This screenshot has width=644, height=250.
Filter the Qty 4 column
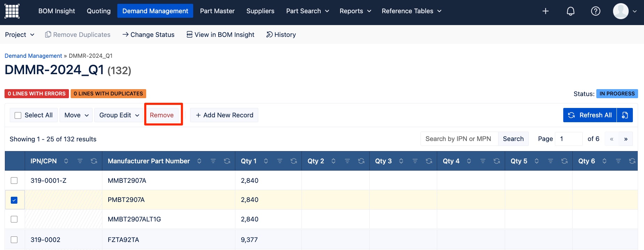tap(483, 161)
